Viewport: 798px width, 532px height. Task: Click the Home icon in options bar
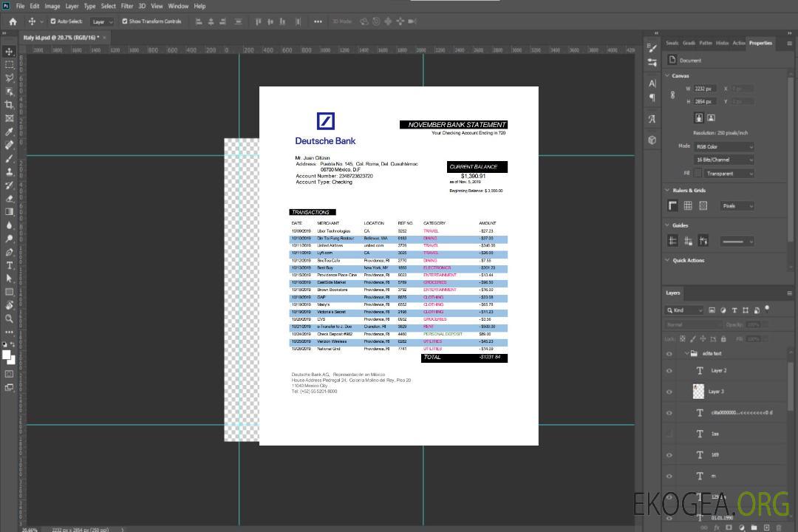click(13, 21)
